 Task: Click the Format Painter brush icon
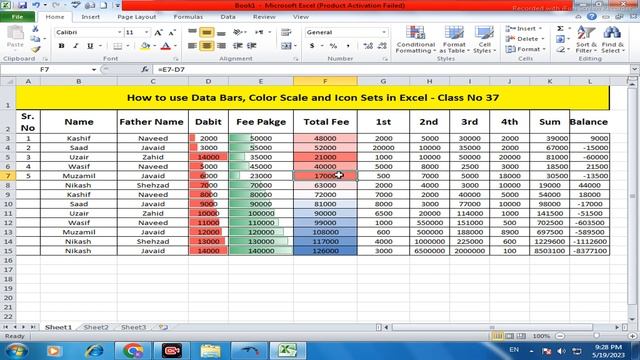tap(36, 49)
